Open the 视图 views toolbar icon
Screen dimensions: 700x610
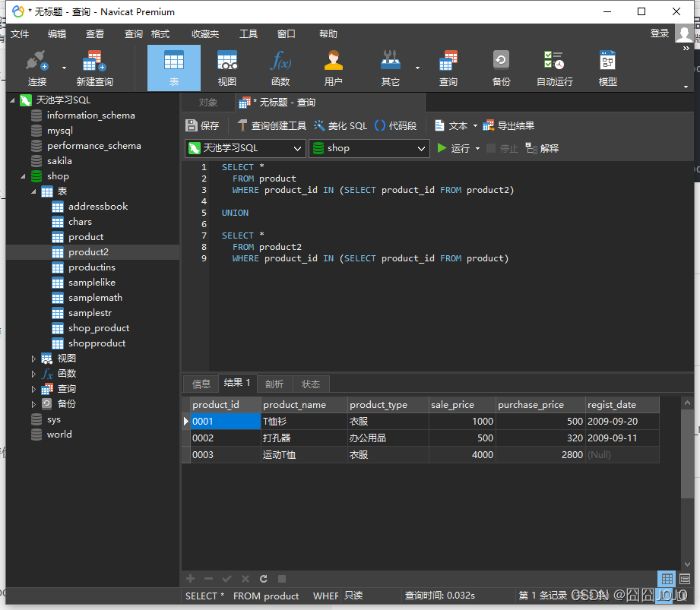(226, 68)
